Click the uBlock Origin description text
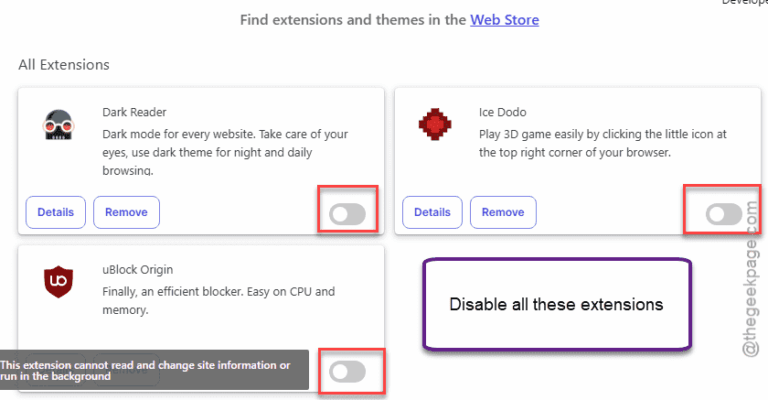This screenshot has height=400, width=768. 218,301
